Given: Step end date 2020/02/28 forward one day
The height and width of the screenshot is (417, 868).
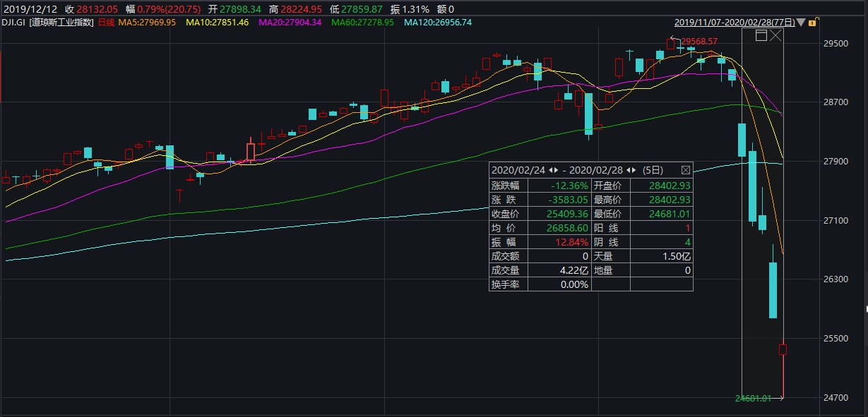Looking at the screenshot, I should 634,170.
